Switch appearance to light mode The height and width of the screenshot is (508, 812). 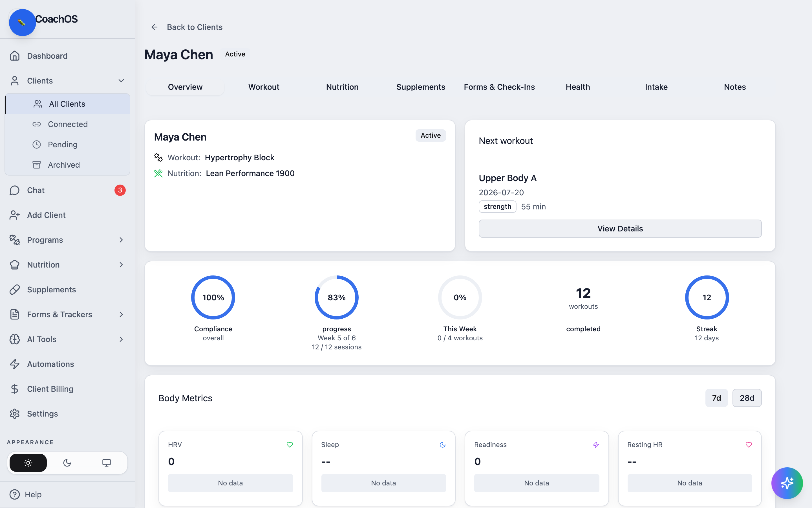point(28,463)
